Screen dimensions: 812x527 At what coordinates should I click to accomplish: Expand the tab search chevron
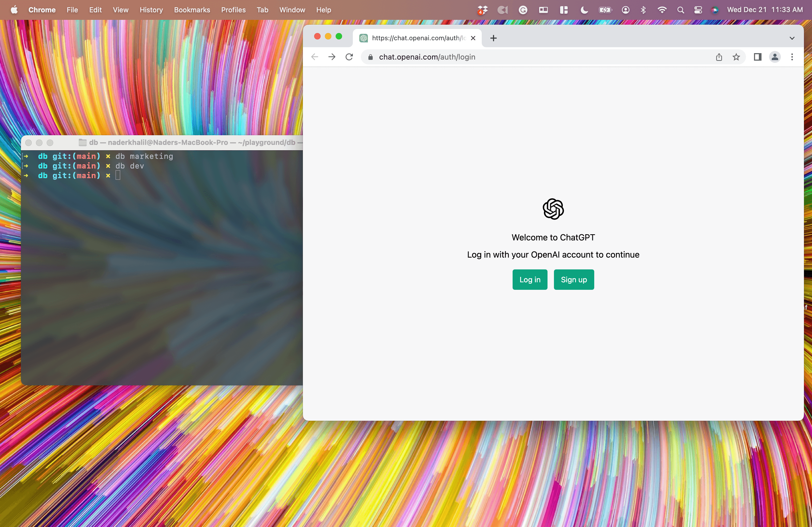tap(792, 38)
